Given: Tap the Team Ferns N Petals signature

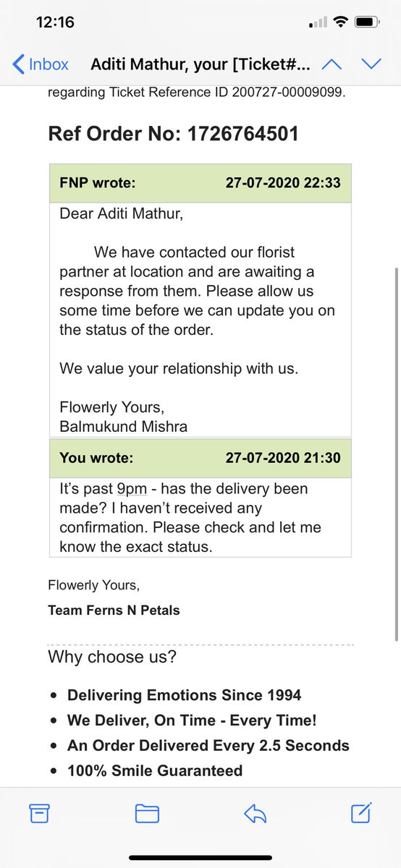Looking at the screenshot, I should tap(114, 610).
